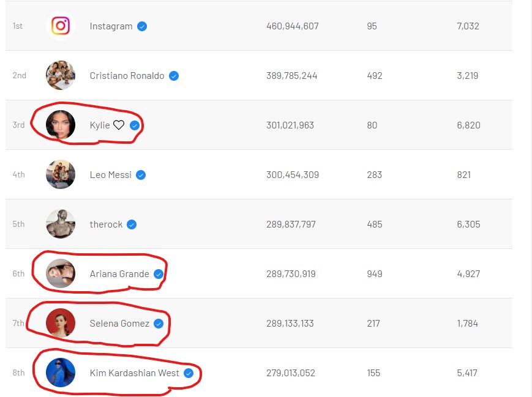The height and width of the screenshot is (397, 532).
Task: Click Selena Gomez's blue verified badge
Action: click(159, 324)
